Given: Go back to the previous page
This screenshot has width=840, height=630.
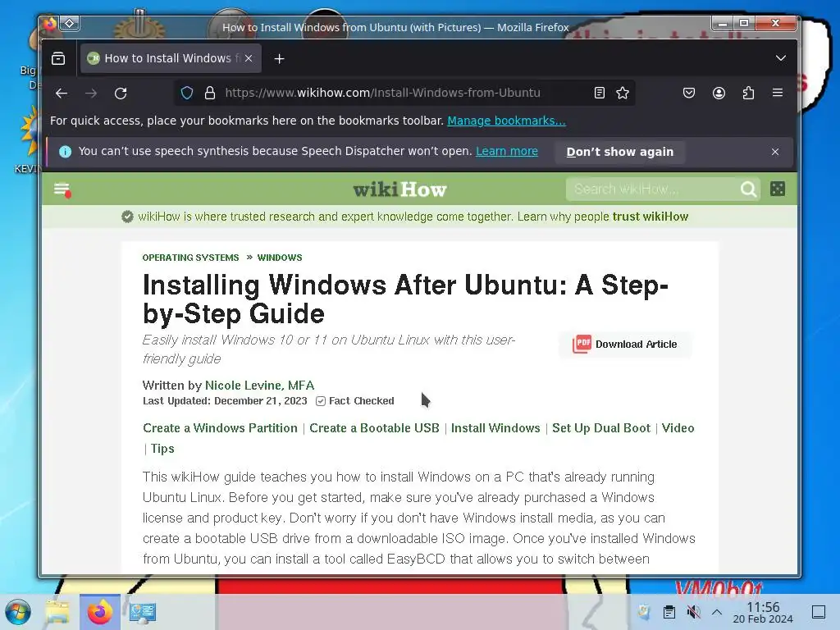Looking at the screenshot, I should coord(62,94).
